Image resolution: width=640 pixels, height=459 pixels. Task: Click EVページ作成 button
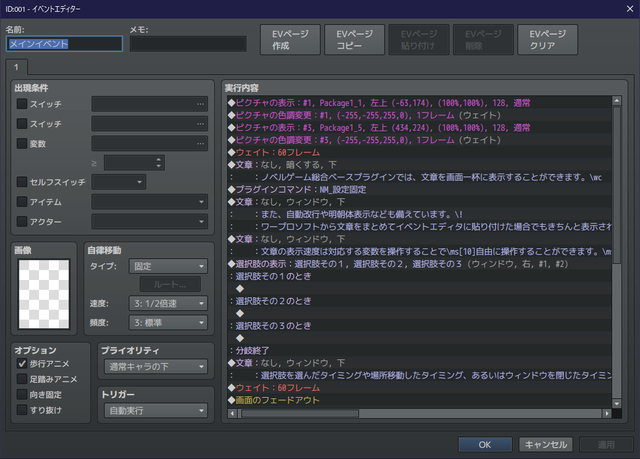[290, 40]
